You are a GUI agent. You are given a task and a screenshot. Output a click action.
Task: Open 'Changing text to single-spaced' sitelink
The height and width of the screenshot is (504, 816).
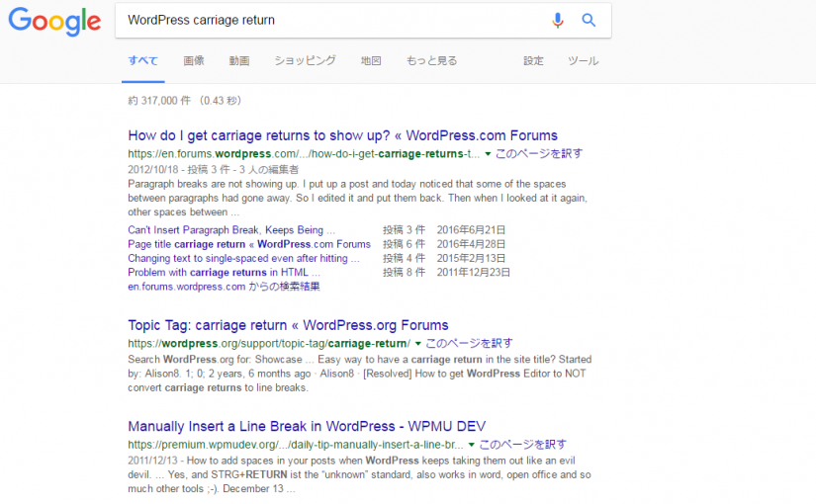pos(243,258)
